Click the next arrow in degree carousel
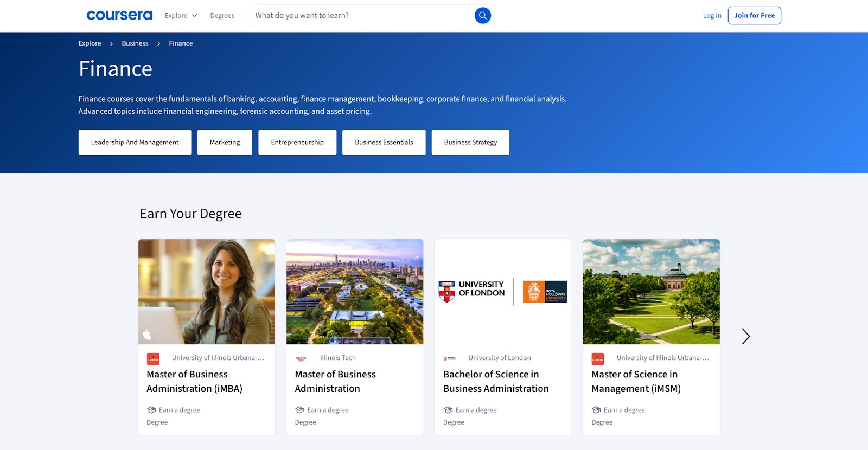Screen dimensions: 868x450 tap(745, 337)
